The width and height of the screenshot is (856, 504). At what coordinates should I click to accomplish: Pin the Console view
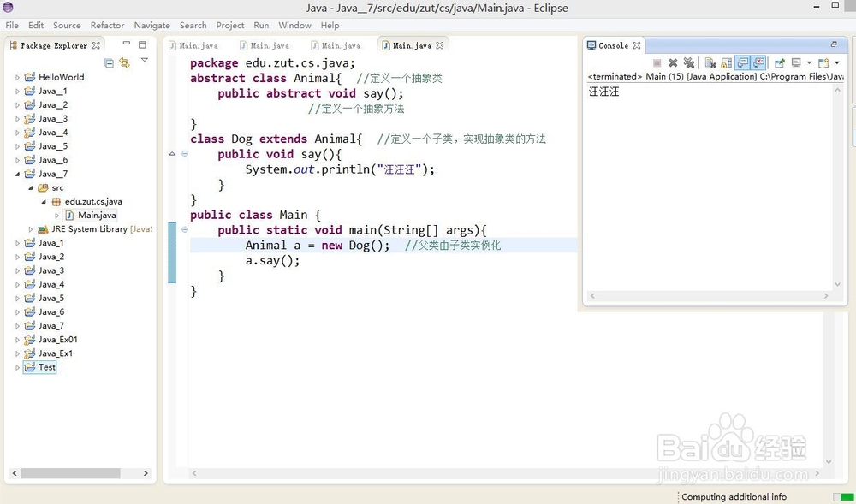coord(780,62)
